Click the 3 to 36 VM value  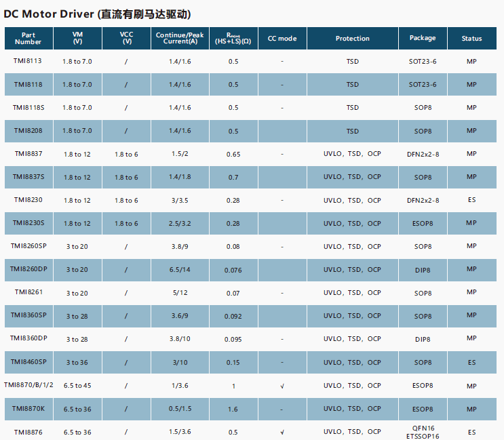point(77,362)
